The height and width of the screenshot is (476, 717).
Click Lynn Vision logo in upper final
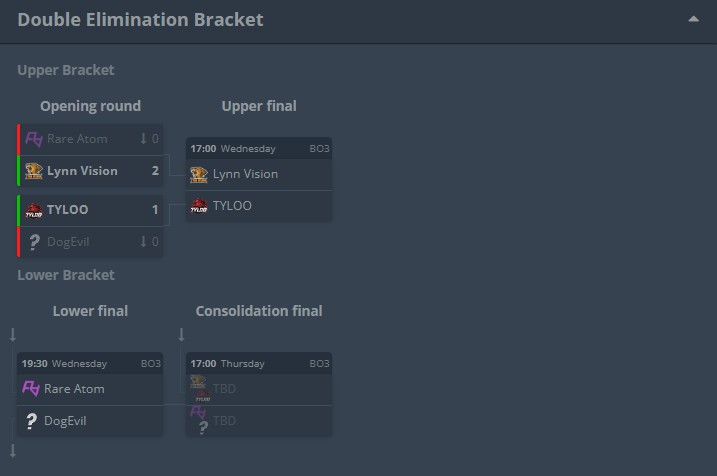(x=200, y=174)
